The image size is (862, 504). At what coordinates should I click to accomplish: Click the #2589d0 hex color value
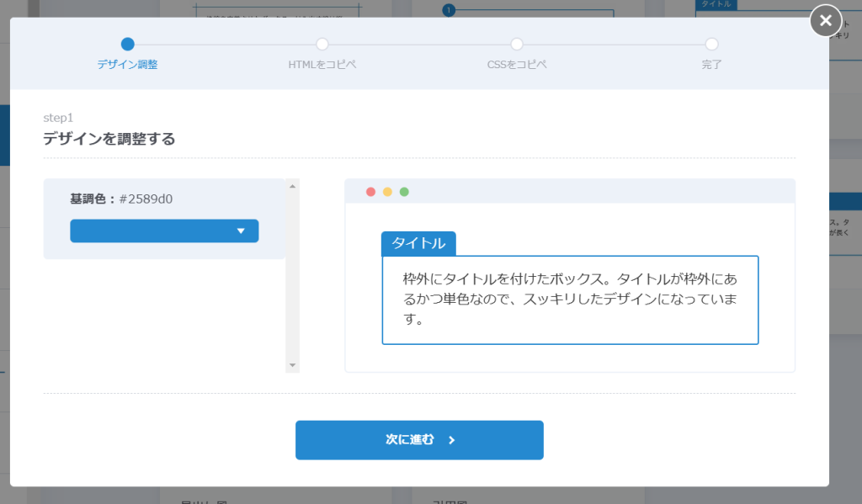(x=146, y=199)
